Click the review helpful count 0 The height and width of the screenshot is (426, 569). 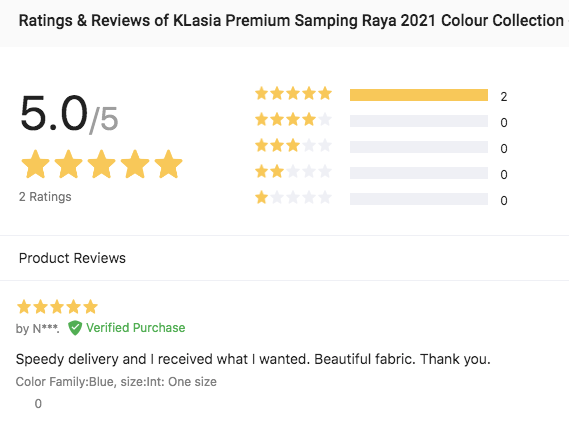[38, 404]
